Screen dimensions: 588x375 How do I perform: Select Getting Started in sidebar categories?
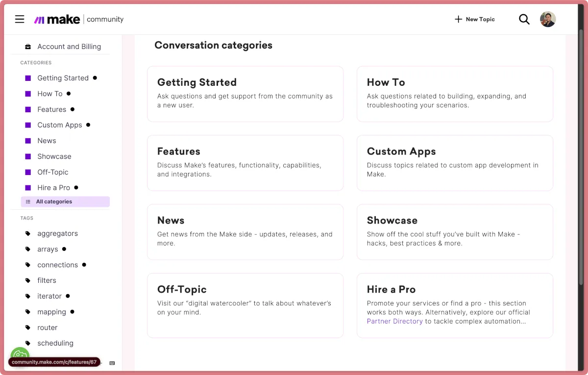[63, 78]
